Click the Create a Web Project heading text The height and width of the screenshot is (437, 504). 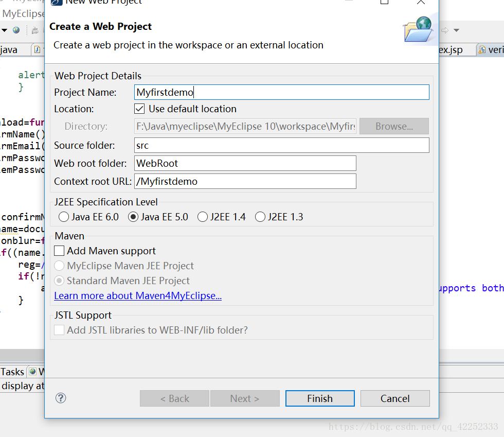pyautogui.click(x=100, y=26)
